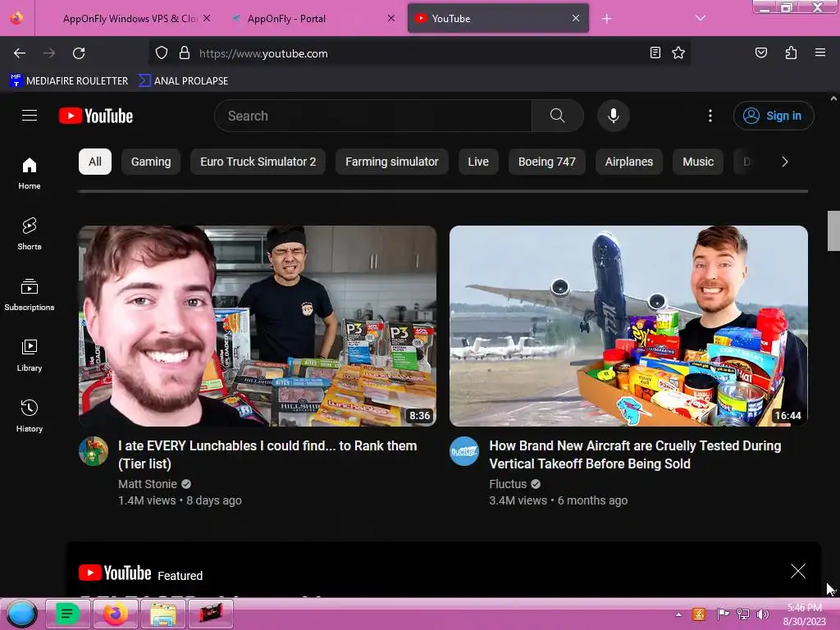Click the tracking protection shield icon

[x=162, y=53]
